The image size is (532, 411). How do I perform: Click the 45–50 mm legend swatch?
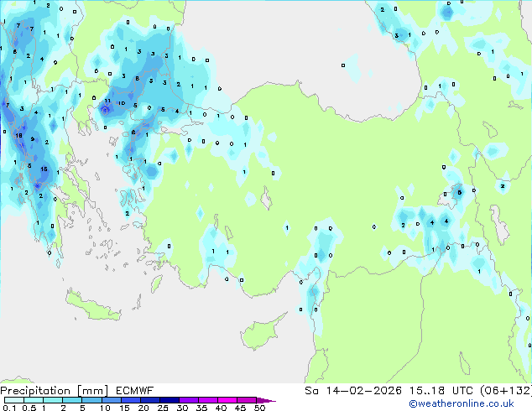[x=247, y=400]
